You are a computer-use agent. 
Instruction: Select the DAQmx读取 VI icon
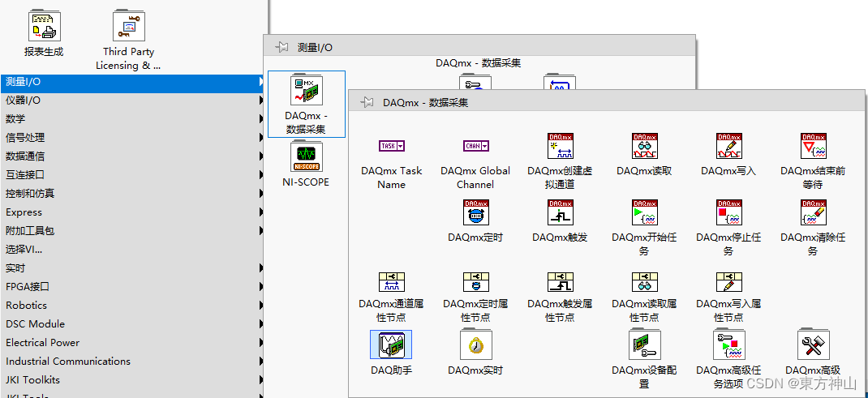point(644,146)
